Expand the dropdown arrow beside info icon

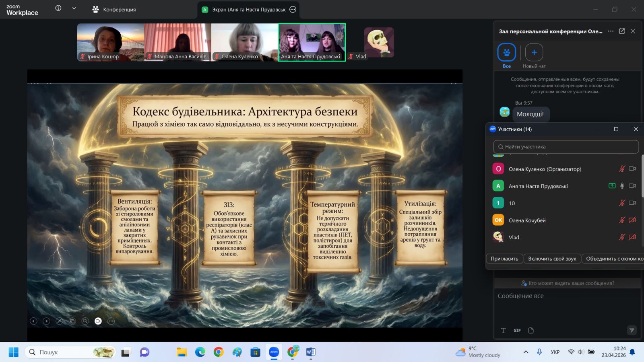74,8
